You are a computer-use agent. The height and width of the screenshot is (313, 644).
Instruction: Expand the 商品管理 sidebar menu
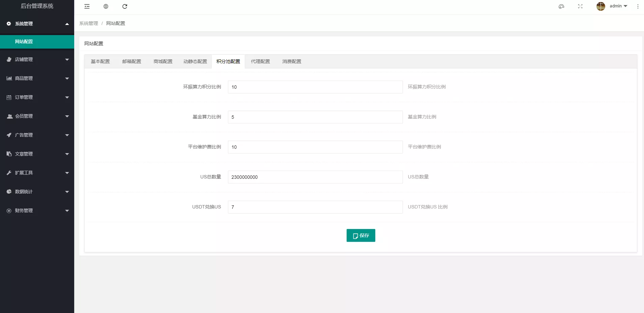(37, 78)
